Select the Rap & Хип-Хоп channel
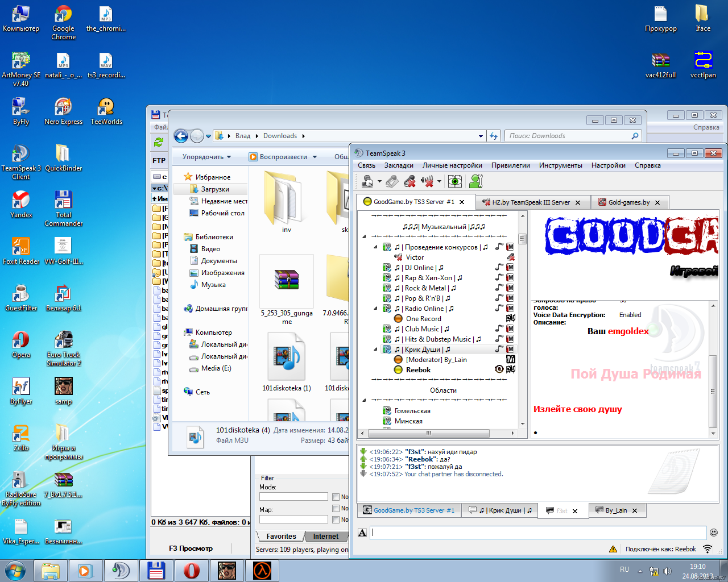 428,278
